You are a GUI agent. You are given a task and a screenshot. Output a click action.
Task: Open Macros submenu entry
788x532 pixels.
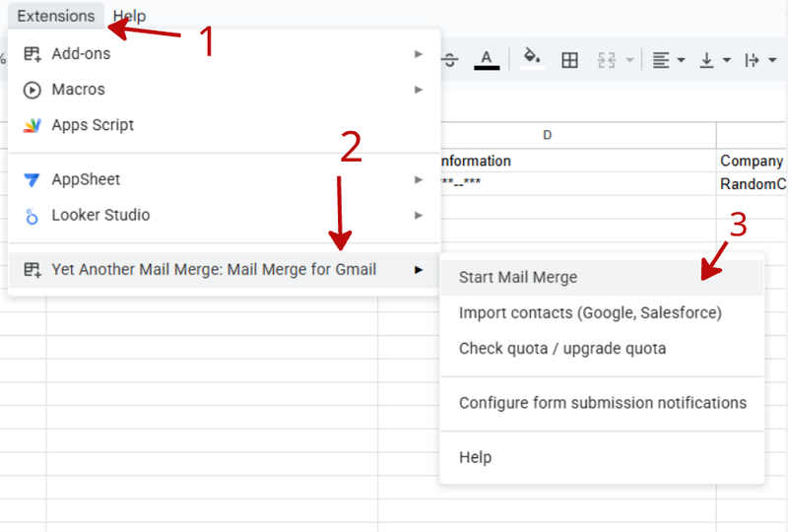[x=225, y=90]
